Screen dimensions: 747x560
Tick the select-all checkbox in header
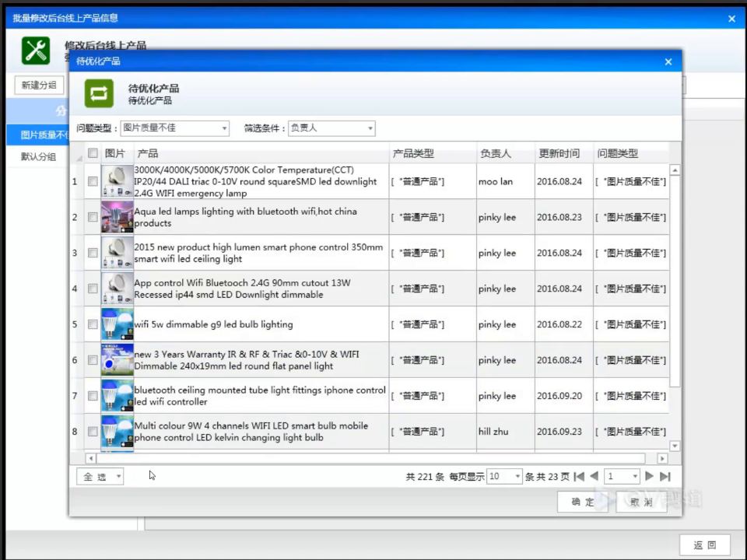93,153
